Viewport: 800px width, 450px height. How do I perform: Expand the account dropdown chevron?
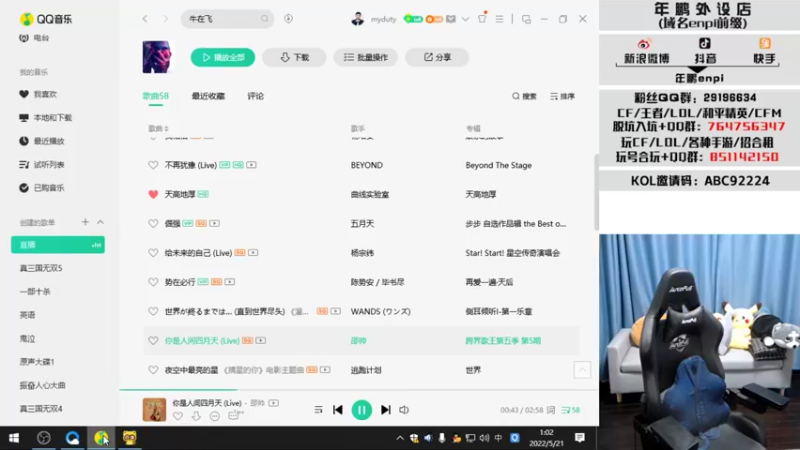(465, 19)
